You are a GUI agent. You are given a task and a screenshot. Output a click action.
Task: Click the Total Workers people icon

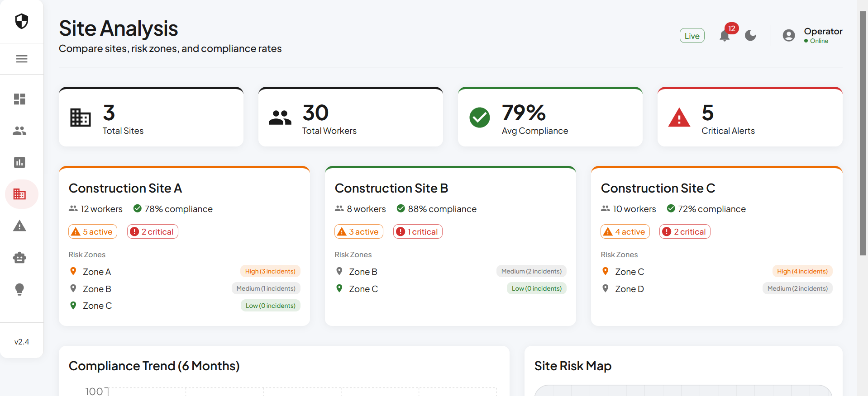pyautogui.click(x=280, y=118)
